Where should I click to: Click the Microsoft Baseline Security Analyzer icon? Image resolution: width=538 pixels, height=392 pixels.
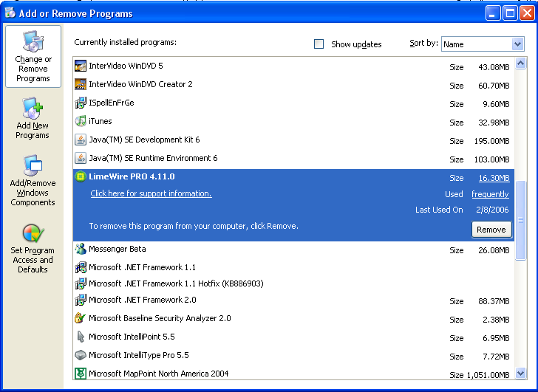click(81, 318)
